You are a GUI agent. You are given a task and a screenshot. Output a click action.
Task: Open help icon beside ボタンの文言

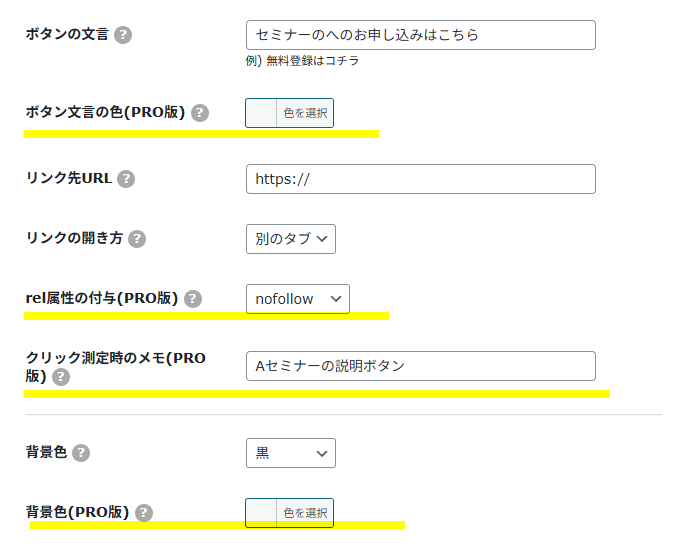click(x=123, y=35)
